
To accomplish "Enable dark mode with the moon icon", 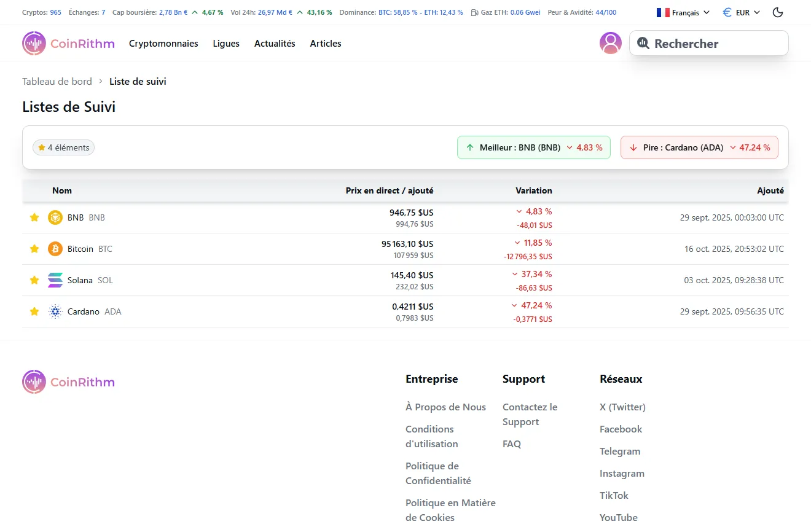I will [x=777, y=12].
